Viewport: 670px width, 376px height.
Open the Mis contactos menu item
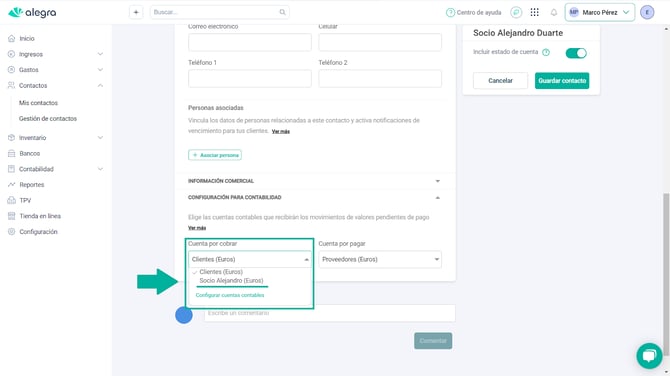coord(38,103)
